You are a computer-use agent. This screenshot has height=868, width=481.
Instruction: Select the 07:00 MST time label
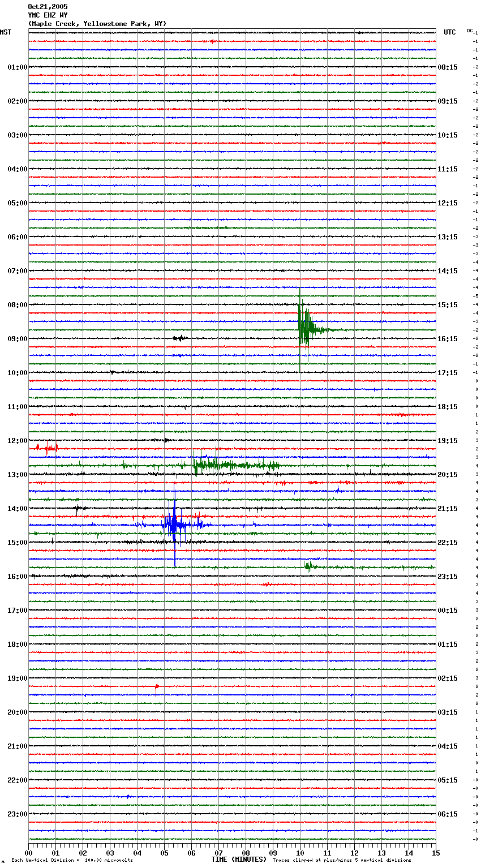tap(17, 271)
